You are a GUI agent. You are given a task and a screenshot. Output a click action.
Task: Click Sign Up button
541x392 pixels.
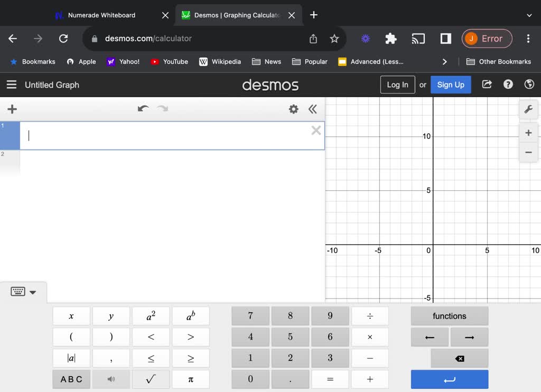pyautogui.click(x=451, y=85)
